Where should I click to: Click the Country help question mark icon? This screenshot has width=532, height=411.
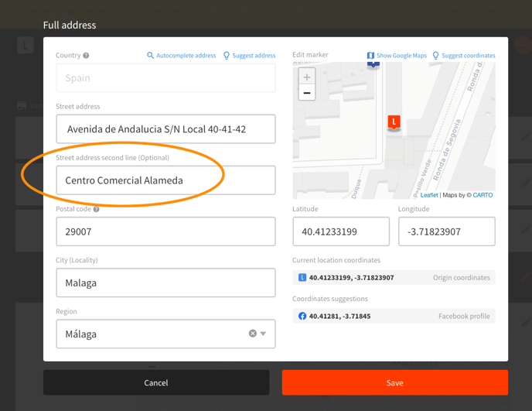[x=86, y=56]
